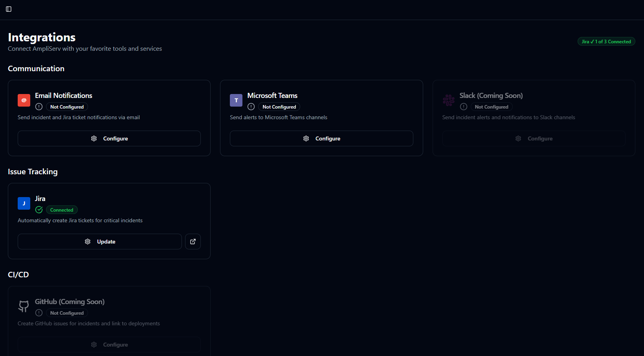The width and height of the screenshot is (644, 356).
Task: Click the green check icon beside Jira
Action: [x=39, y=210]
